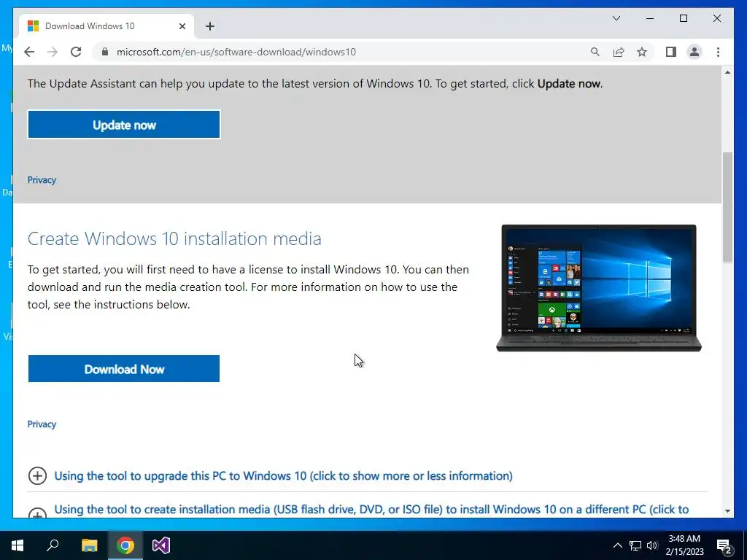
Task: Click the scrollbar down arrow
Action: point(727,511)
